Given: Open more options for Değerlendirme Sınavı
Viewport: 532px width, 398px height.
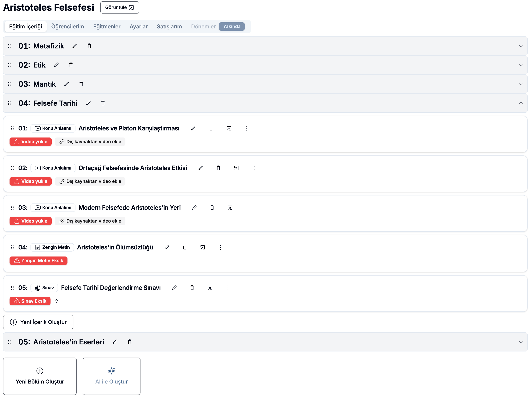Looking at the screenshot, I should pos(228,288).
